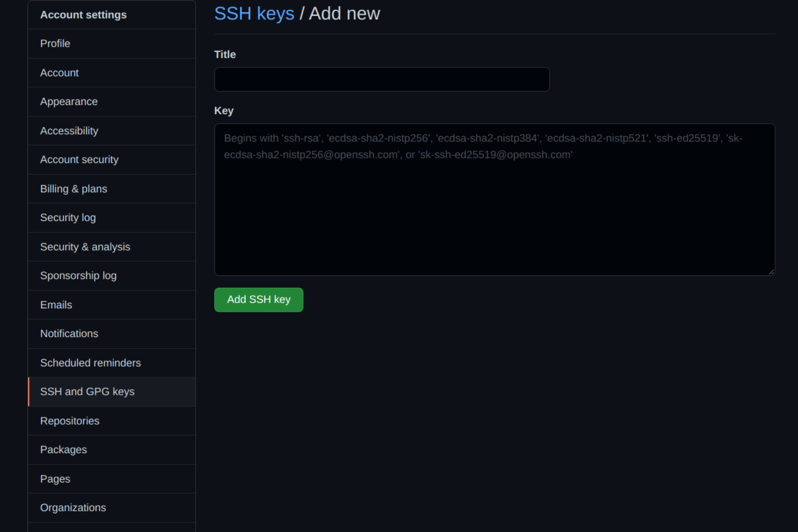This screenshot has height=532, width=798.
Task: Open Organizations settings
Action: pos(73,507)
